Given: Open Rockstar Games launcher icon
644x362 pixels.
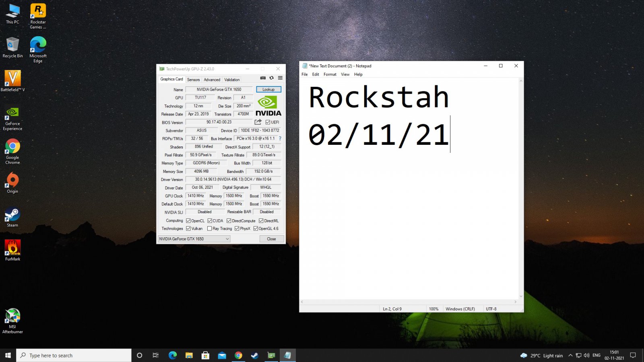Looking at the screenshot, I should (38, 16).
